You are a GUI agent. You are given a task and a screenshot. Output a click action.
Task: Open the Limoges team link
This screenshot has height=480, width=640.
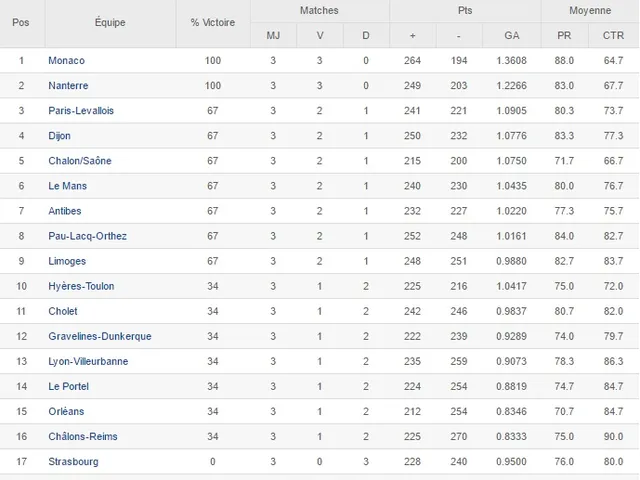(67, 261)
